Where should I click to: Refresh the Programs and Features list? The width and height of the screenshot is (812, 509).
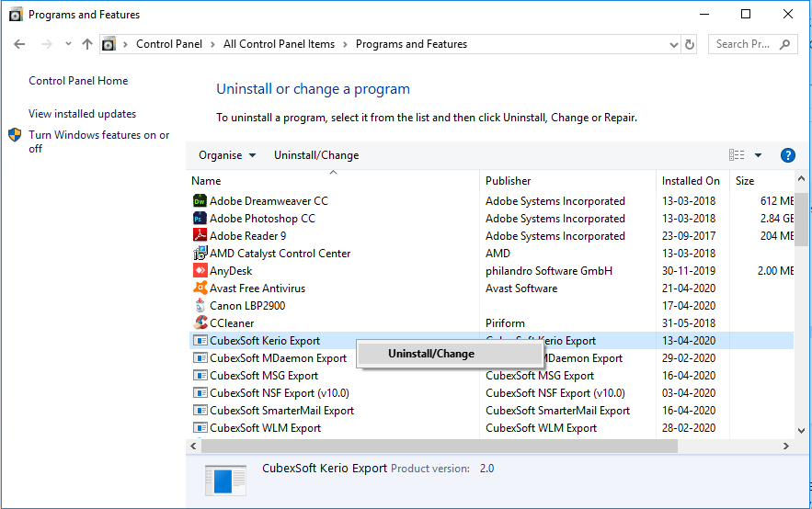pyautogui.click(x=690, y=44)
